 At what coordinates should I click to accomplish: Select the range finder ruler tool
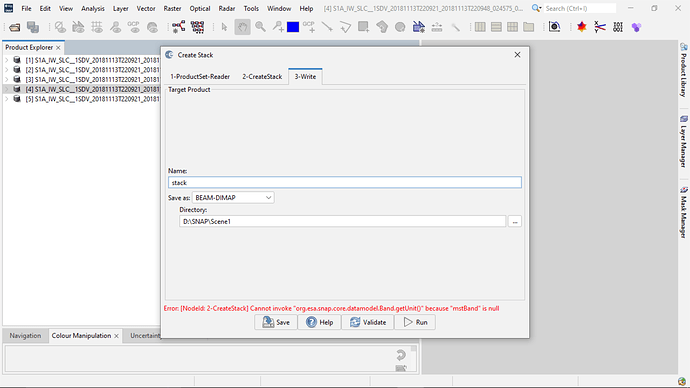pos(437,27)
